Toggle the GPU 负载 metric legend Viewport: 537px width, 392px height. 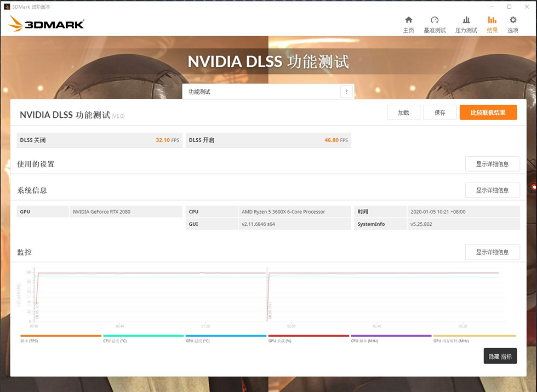tap(309, 336)
